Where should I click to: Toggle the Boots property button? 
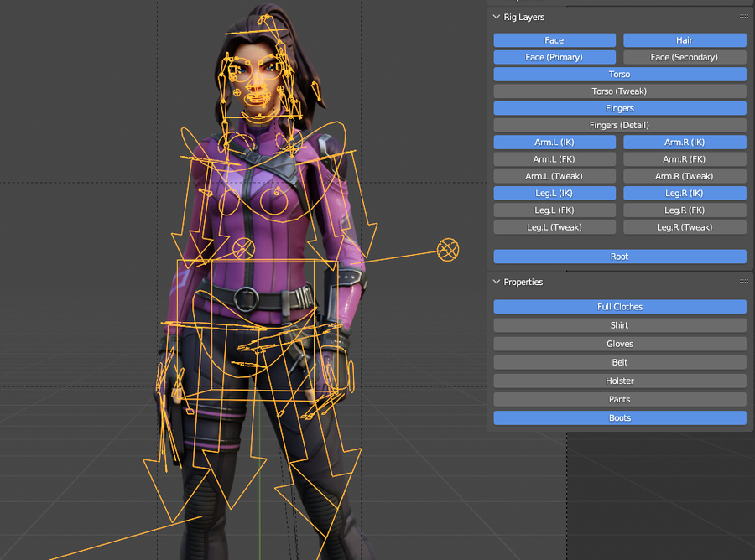(620, 418)
